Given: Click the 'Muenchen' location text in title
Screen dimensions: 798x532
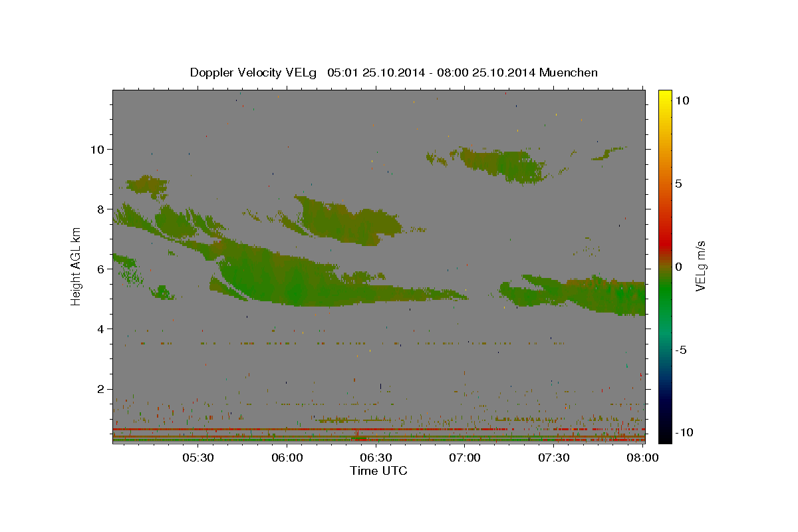Looking at the screenshot, I should (569, 72).
